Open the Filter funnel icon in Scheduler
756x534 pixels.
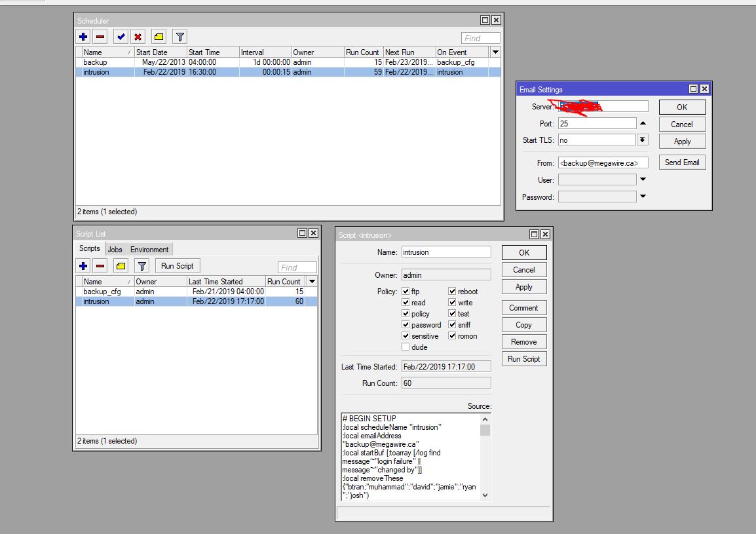point(180,37)
